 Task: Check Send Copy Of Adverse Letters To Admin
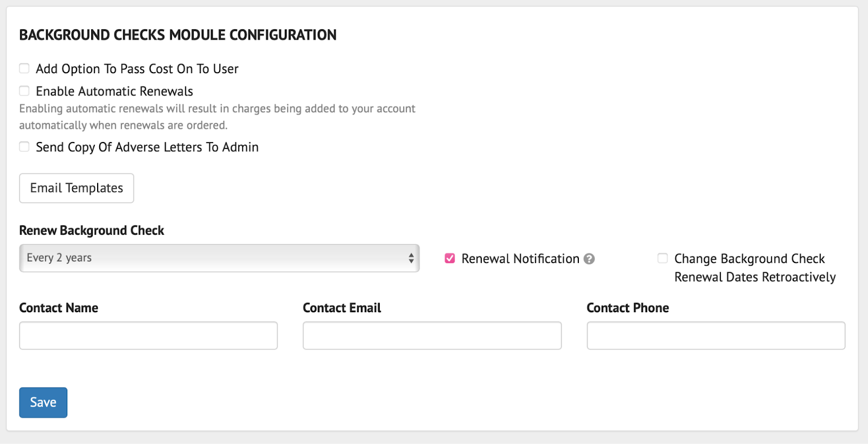tap(24, 146)
